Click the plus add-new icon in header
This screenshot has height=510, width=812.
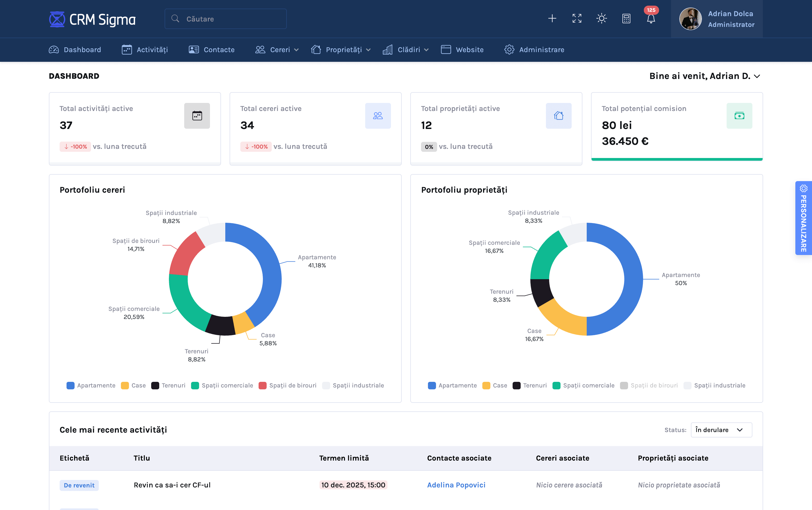pyautogui.click(x=552, y=19)
